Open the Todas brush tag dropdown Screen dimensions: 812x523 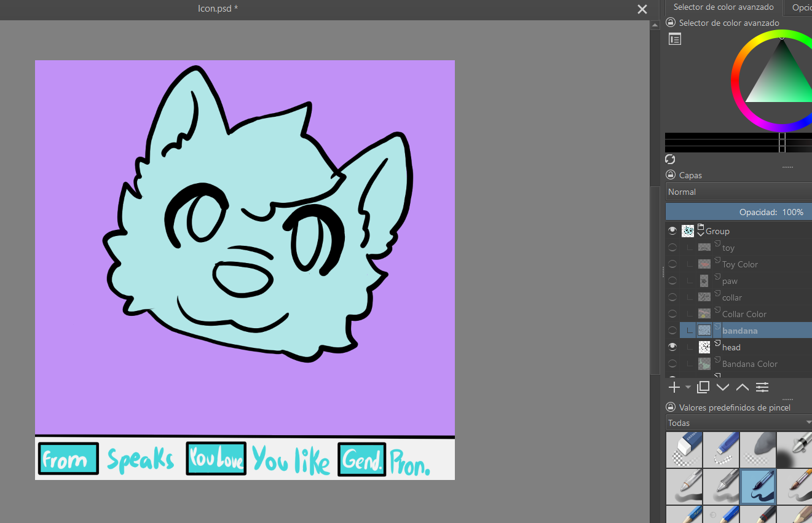point(739,423)
